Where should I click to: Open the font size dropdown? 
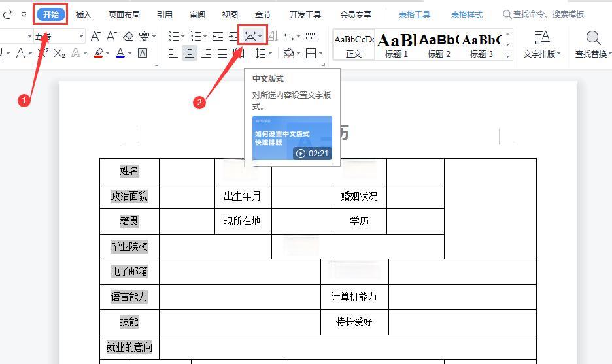coord(81,36)
